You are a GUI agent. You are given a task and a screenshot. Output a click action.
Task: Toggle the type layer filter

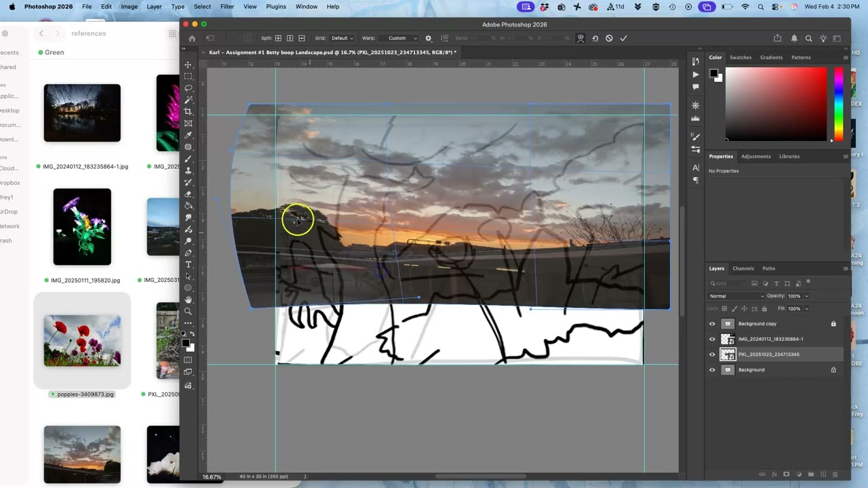point(776,283)
